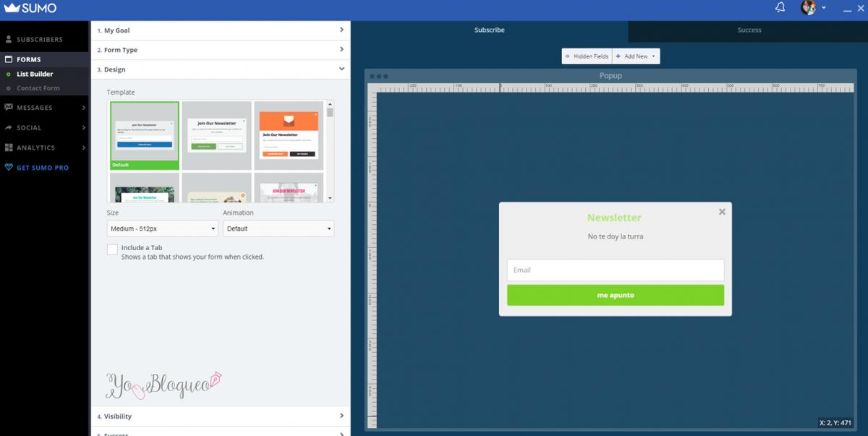Click Get Sumo Pro diamond link

pos(42,168)
